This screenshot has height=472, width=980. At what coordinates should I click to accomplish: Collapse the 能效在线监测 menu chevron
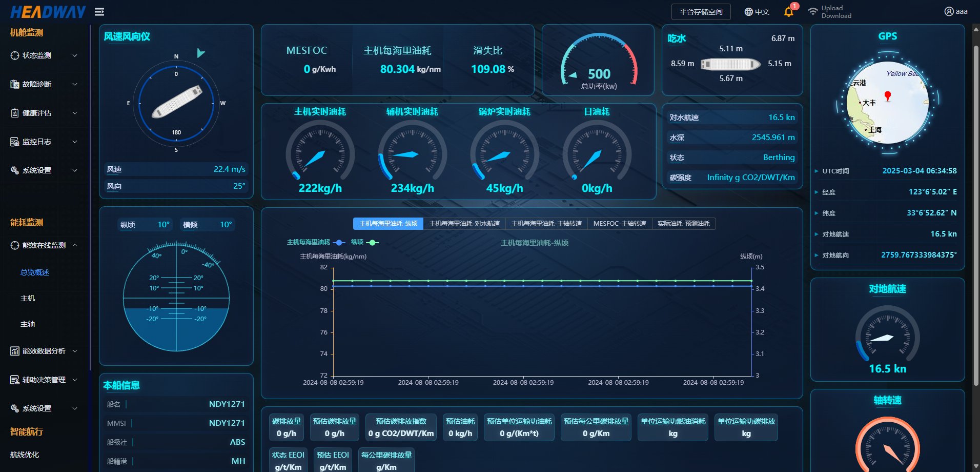coord(75,245)
